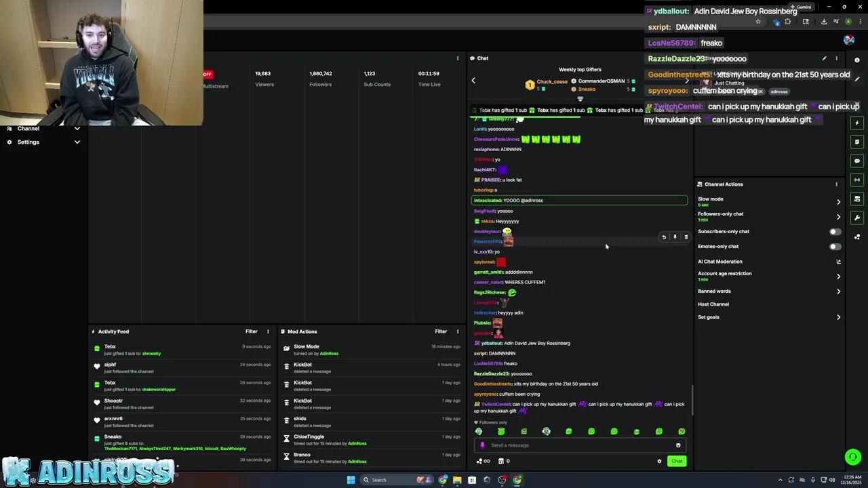The image size is (868, 488).
Task: Click the chat panel scrollbar
Action: click(692, 400)
